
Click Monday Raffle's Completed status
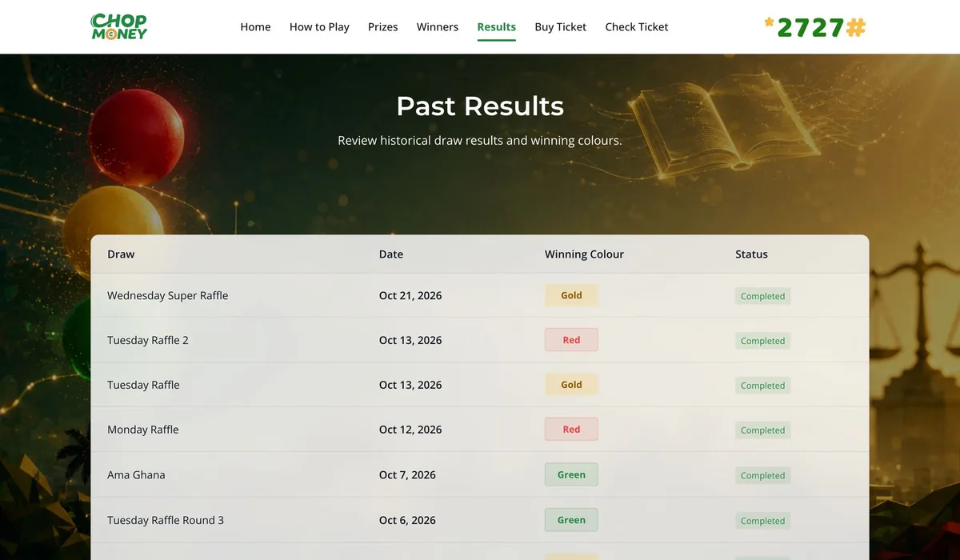[x=762, y=430]
